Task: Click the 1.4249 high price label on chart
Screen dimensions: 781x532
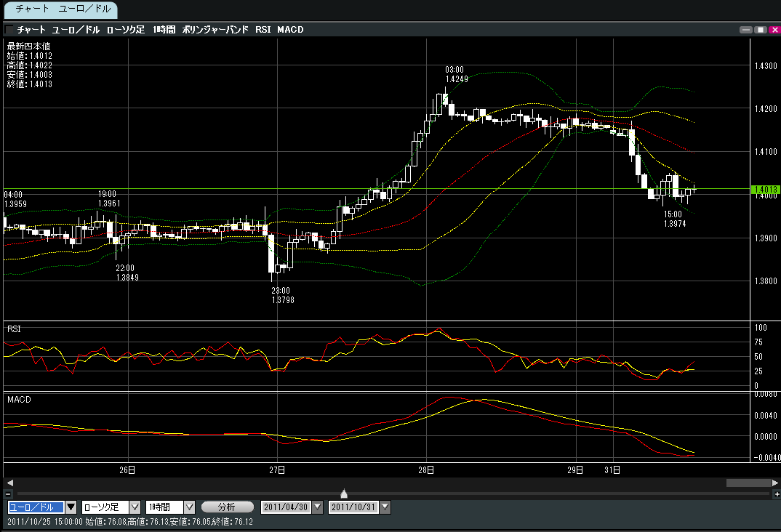Action: tap(456, 78)
